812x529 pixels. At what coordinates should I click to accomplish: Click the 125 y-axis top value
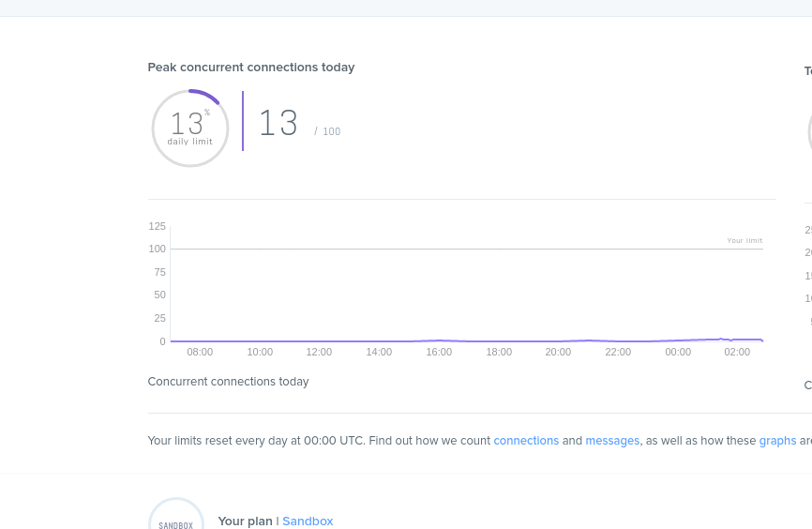pyautogui.click(x=157, y=226)
